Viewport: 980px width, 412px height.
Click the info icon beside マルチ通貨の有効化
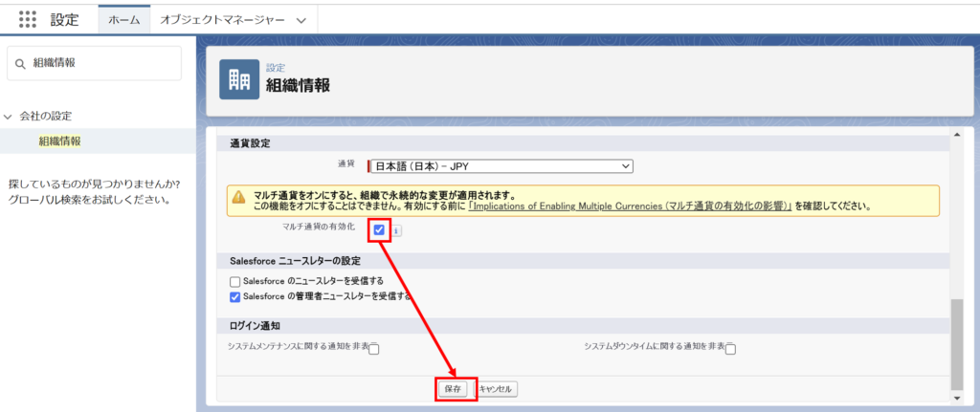396,230
